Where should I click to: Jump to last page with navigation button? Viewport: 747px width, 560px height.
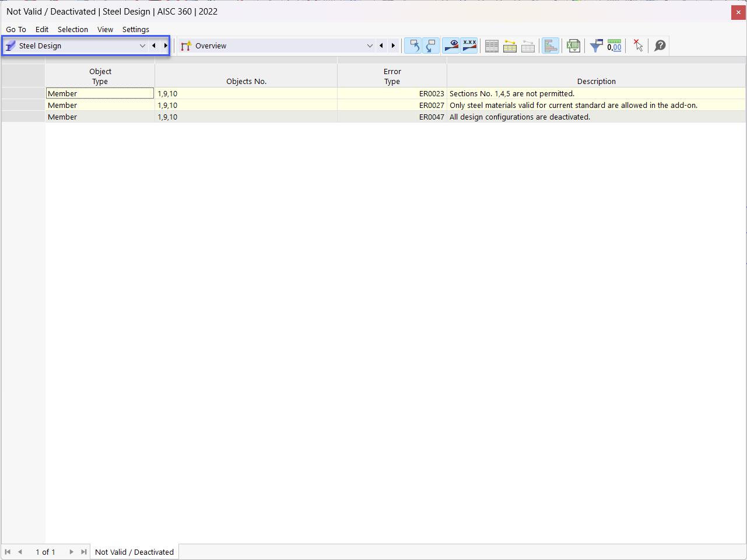click(83, 551)
